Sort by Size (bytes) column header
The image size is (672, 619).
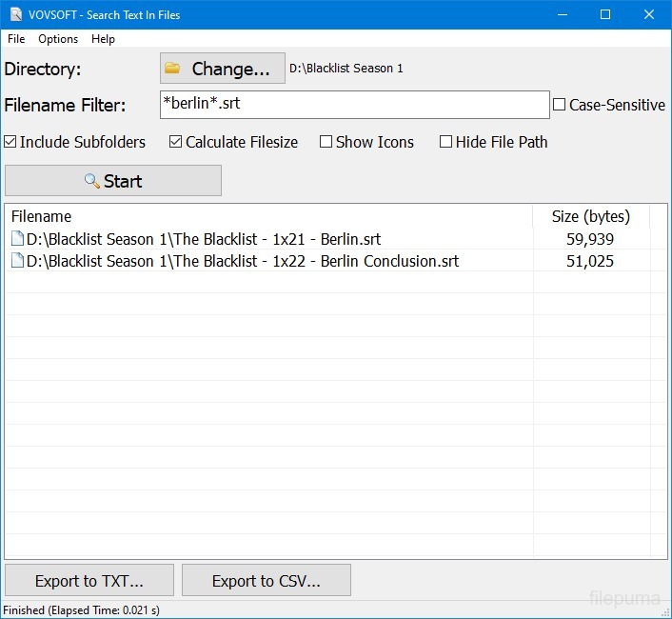point(590,216)
